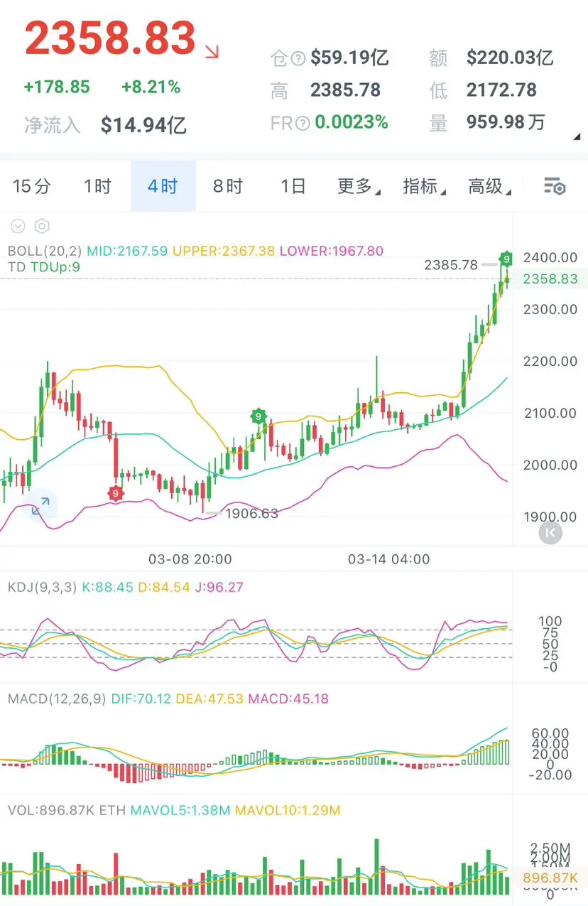Tap the high value 2385.78 in header

click(x=345, y=90)
